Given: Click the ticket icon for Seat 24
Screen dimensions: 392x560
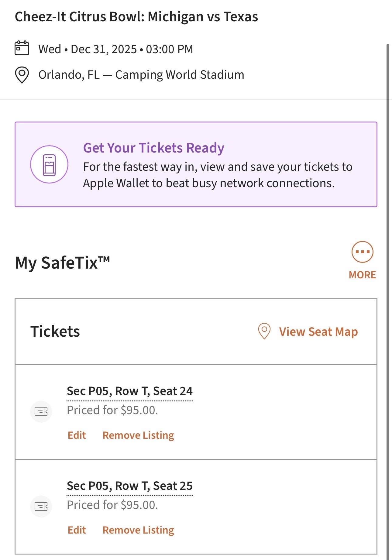Looking at the screenshot, I should [x=41, y=412].
